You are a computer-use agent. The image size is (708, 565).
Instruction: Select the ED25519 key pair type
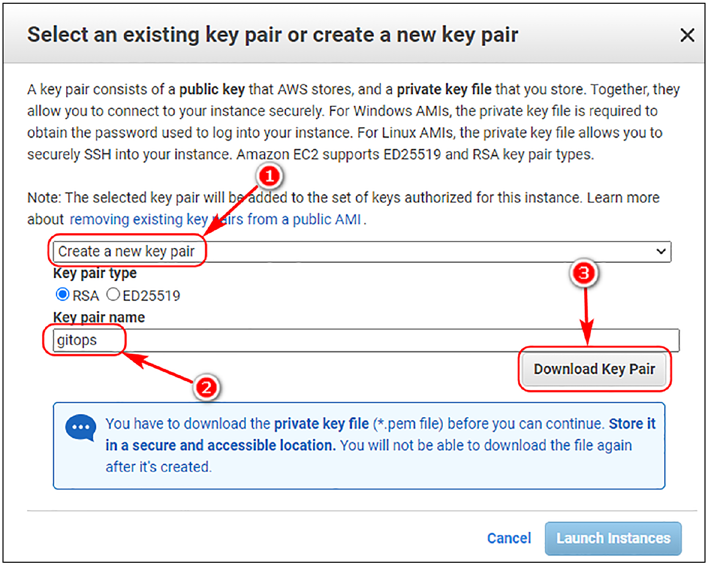pos(113,294)
